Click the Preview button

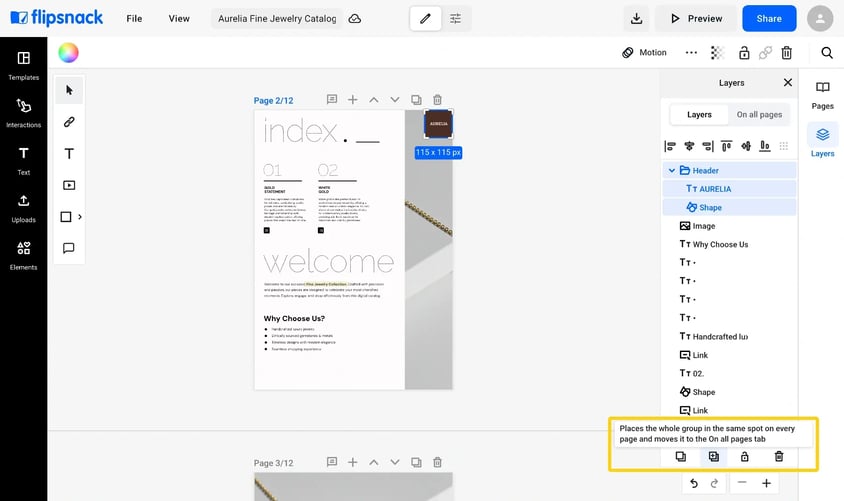[x=696, y=18]
